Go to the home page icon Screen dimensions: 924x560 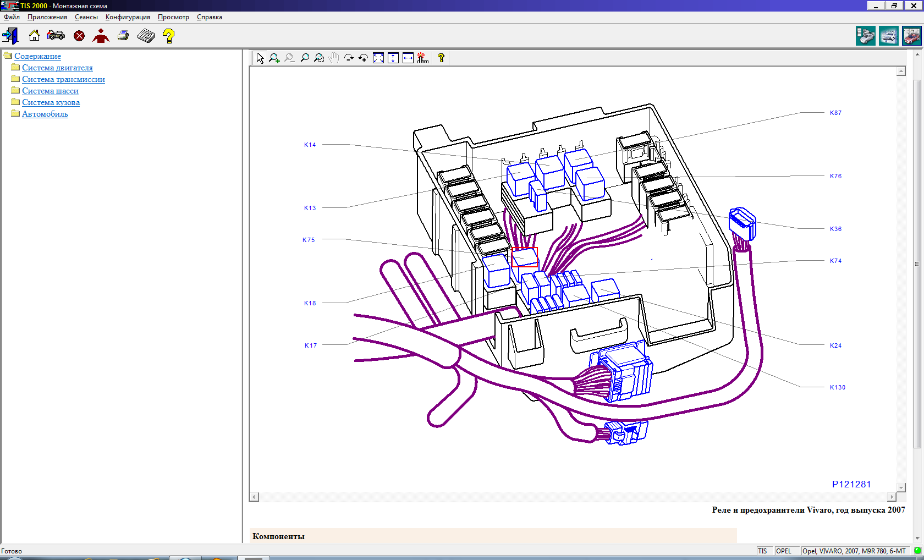tap(34, 36)
